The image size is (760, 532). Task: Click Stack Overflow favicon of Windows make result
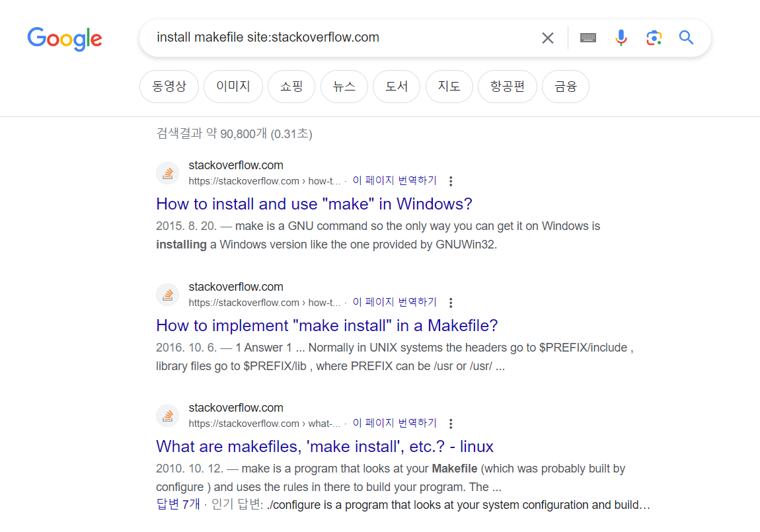(x=168, y=173)
